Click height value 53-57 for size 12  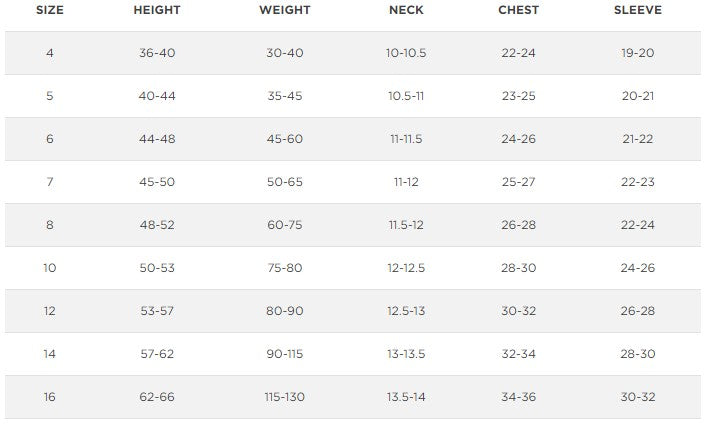(x=157, y=311)
